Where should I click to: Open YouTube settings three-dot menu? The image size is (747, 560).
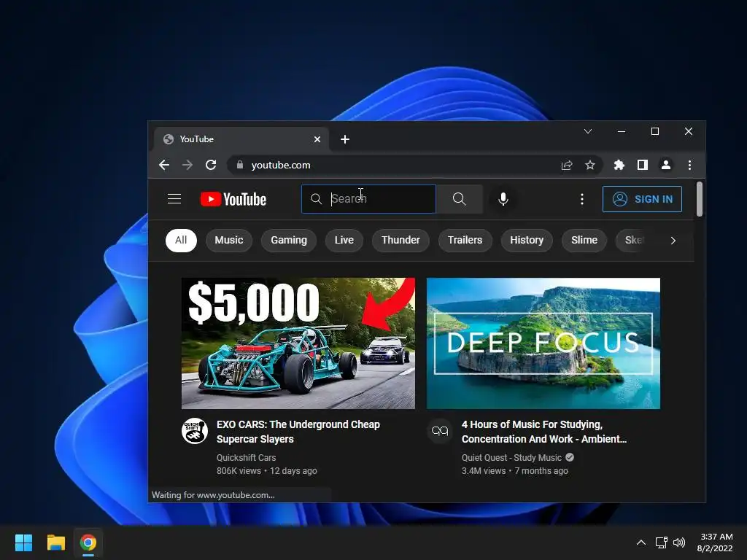(x=581, y=199)
